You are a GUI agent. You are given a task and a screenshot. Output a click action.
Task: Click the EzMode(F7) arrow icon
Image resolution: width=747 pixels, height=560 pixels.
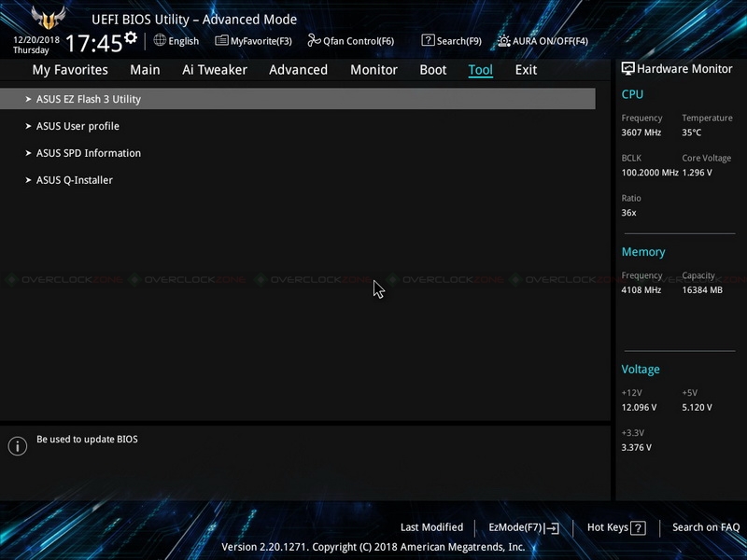tap(552, 527)
